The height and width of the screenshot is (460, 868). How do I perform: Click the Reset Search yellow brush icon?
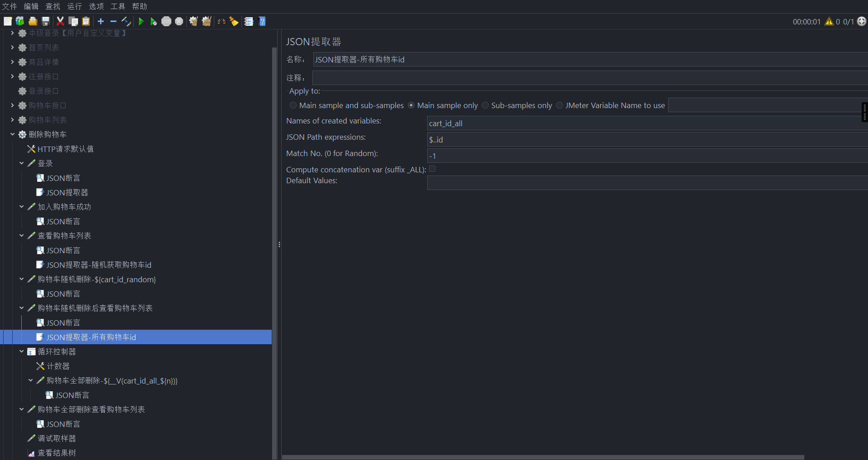234,21
